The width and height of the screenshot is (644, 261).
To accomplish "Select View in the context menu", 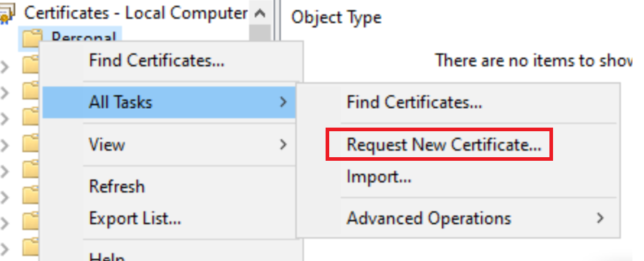I will 168,144.
